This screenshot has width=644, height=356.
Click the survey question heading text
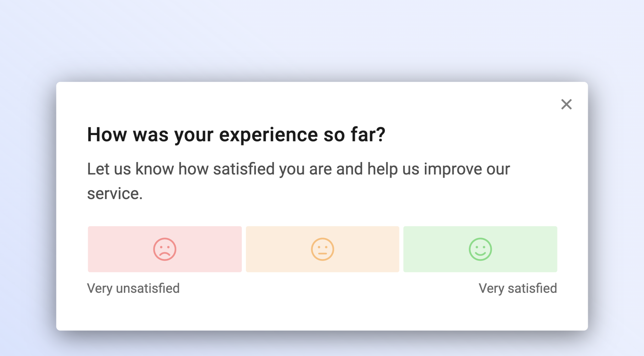pos(236,134)
